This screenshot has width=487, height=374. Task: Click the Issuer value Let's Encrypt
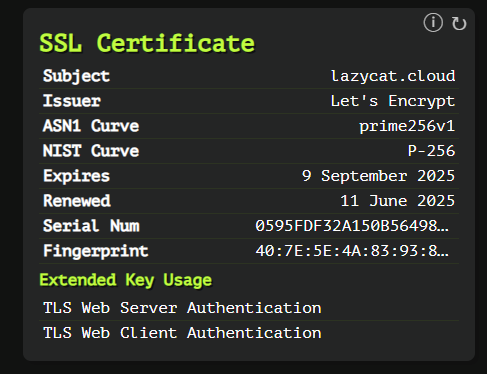(393, 101)
